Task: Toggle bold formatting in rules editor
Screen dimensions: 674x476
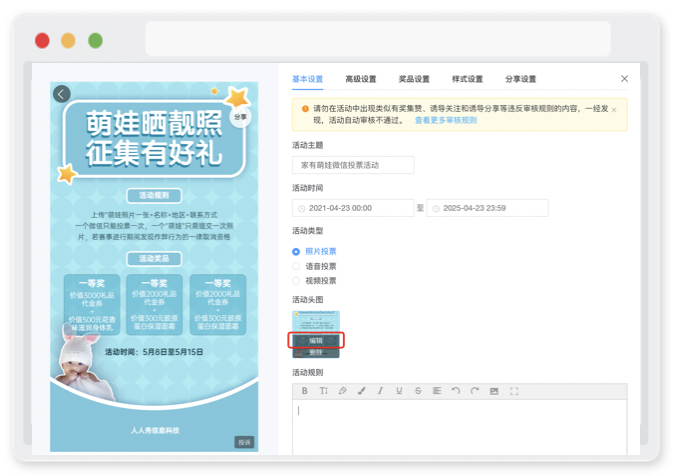Action: (x=304, y=391)
